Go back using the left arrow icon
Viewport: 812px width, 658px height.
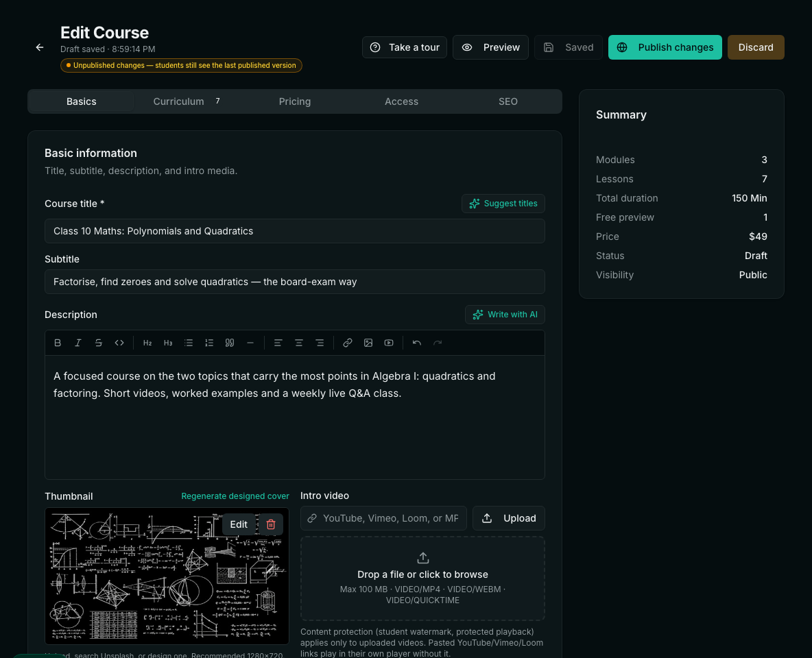coord(40,47)
